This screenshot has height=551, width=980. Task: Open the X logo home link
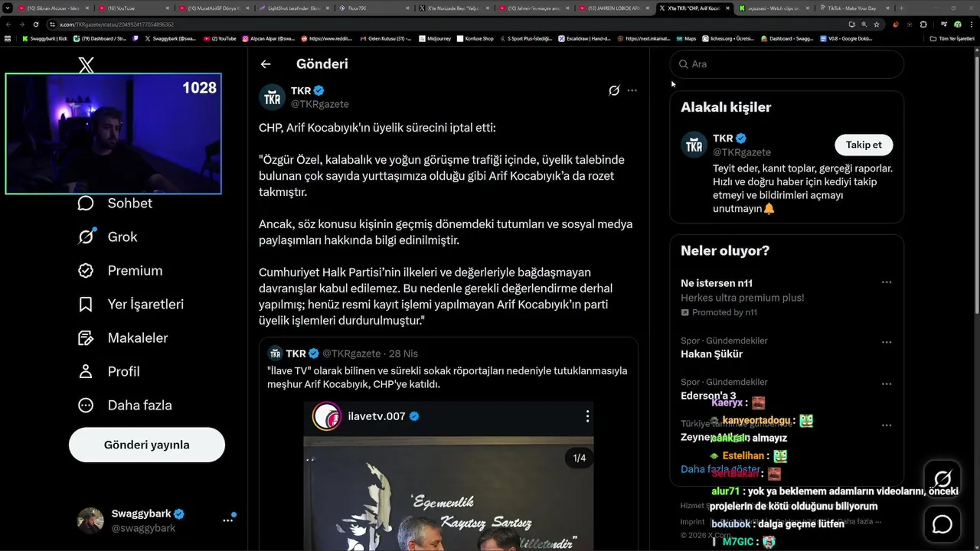tap(87, 66)
